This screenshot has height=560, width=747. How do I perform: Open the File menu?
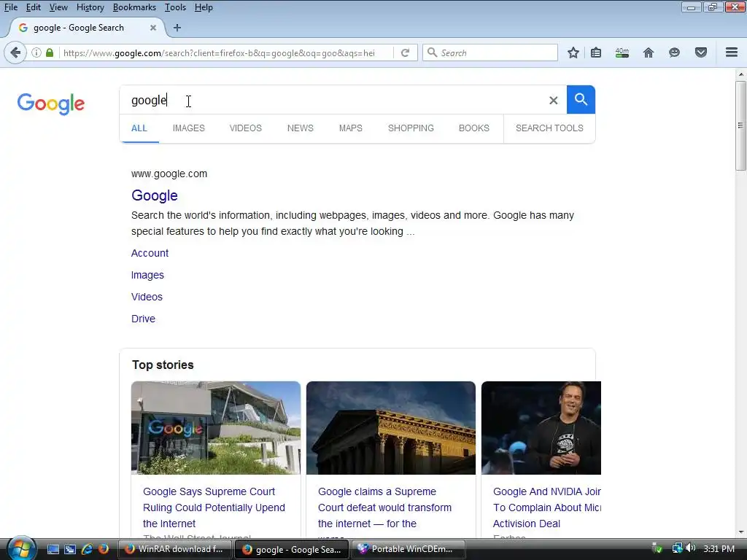click(10, 7)
